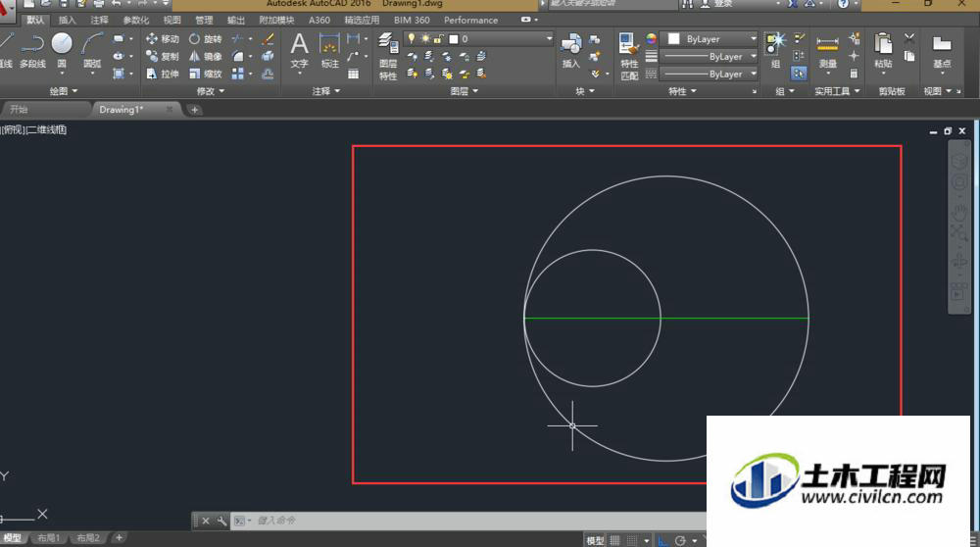This screenshot has height=547, width=980.
Task: Click the Fillet tool icon
Action: (237, 56)
